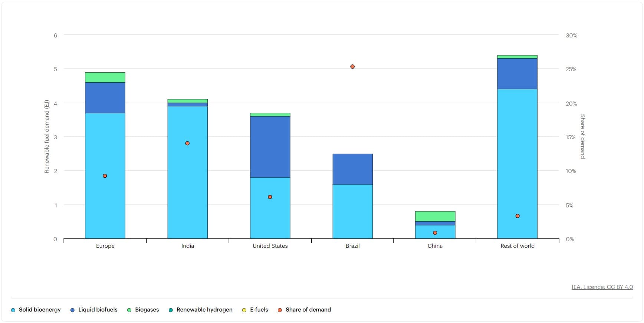Click Brazil's share of demand data point
The image size is (644, 323).
[x=352, y=67]
